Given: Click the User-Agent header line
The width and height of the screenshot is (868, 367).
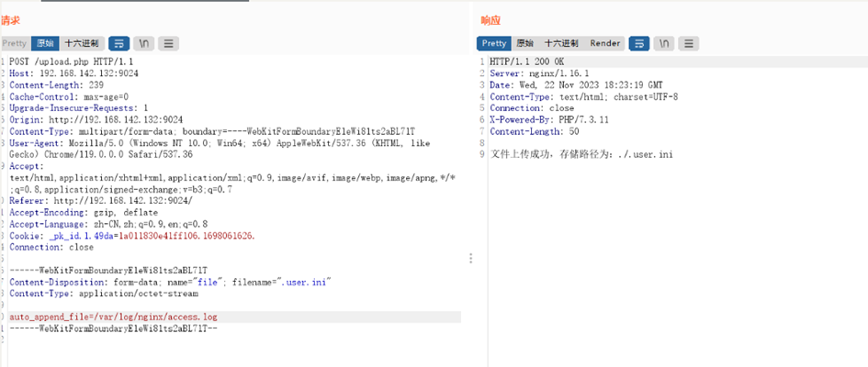Looking at the screenshot, I should point(220,149).
